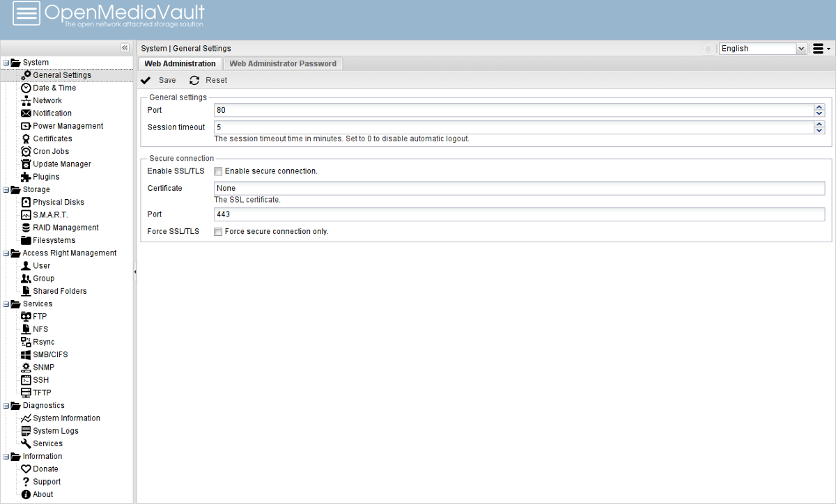
Task: Open TFTP service icon
Action: (x=26, y=393)
